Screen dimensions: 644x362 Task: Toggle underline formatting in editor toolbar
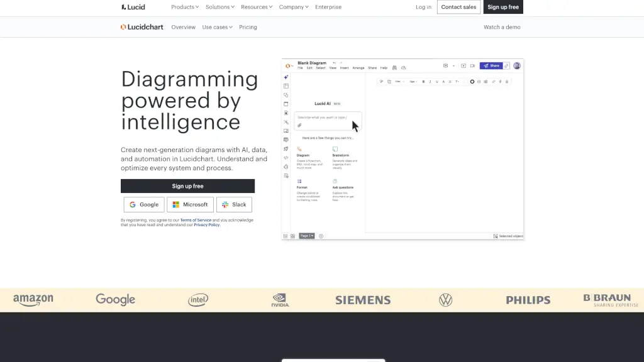(x=436, y=82)
